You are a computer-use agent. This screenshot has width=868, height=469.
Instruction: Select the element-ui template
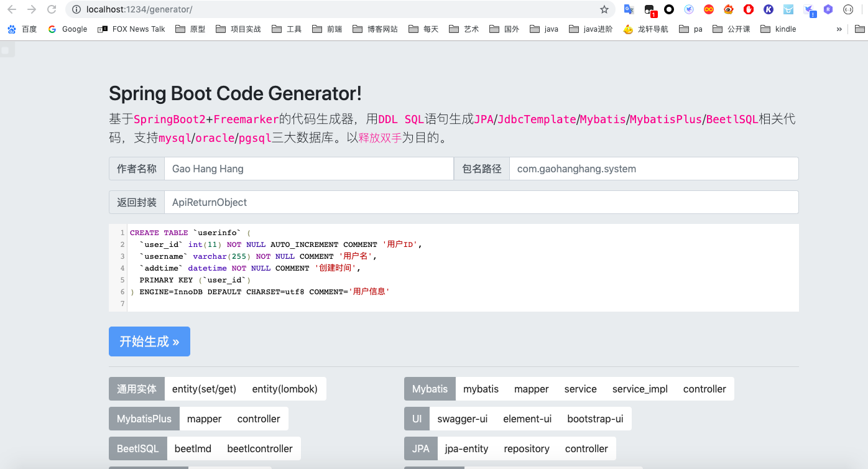[x=527, y=419]
